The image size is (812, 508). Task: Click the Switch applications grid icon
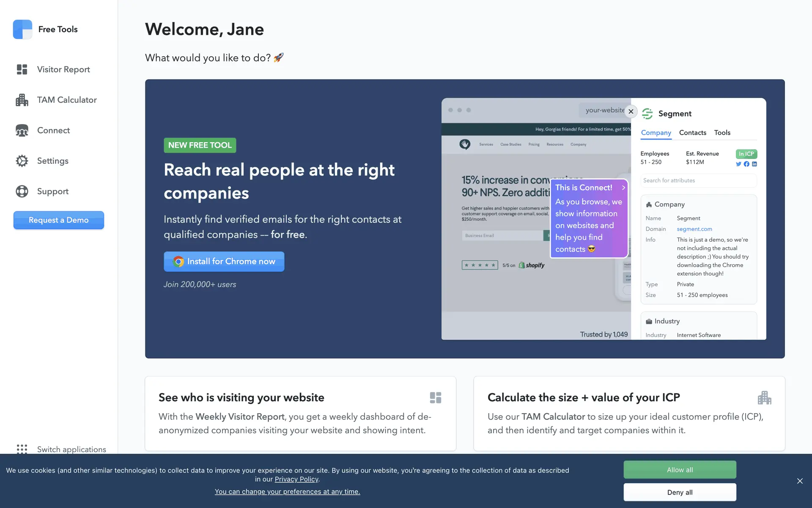click(22, 449)
